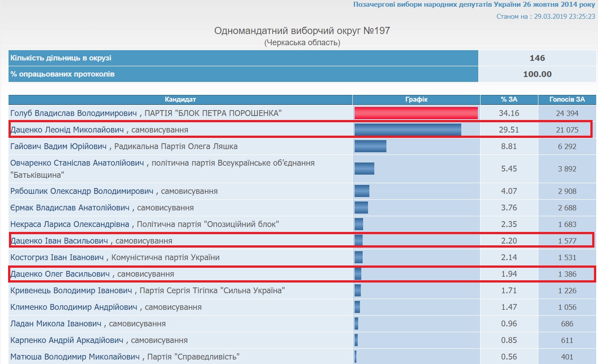
Task: Click Костогриз Іван Іванович name
Action: 57,257
